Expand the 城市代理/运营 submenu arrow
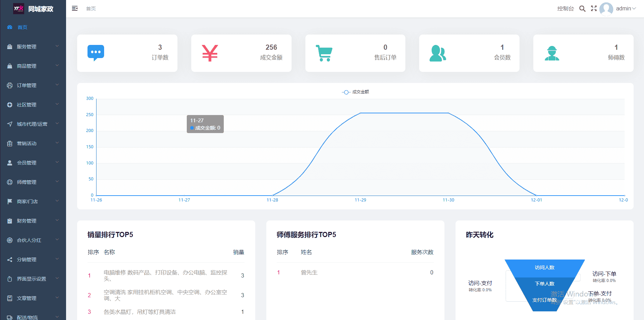Viewport: 644px width, 320px height. point(57,123)
